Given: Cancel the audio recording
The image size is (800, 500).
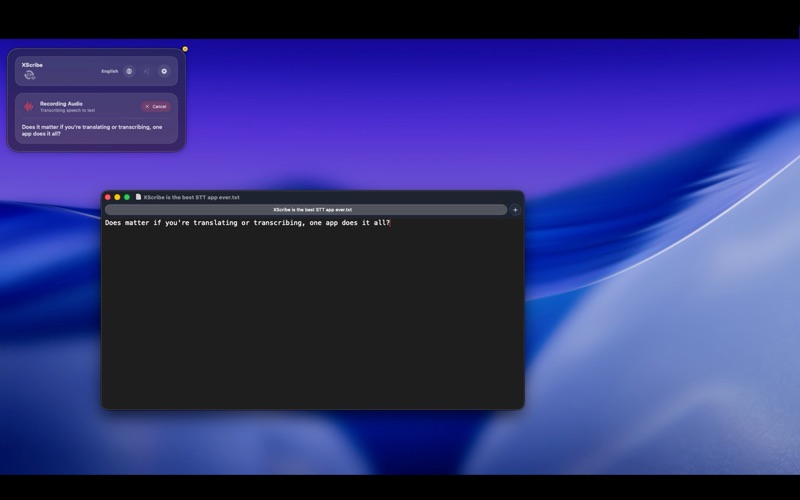Looking at the screenshot, I should 156,107.
